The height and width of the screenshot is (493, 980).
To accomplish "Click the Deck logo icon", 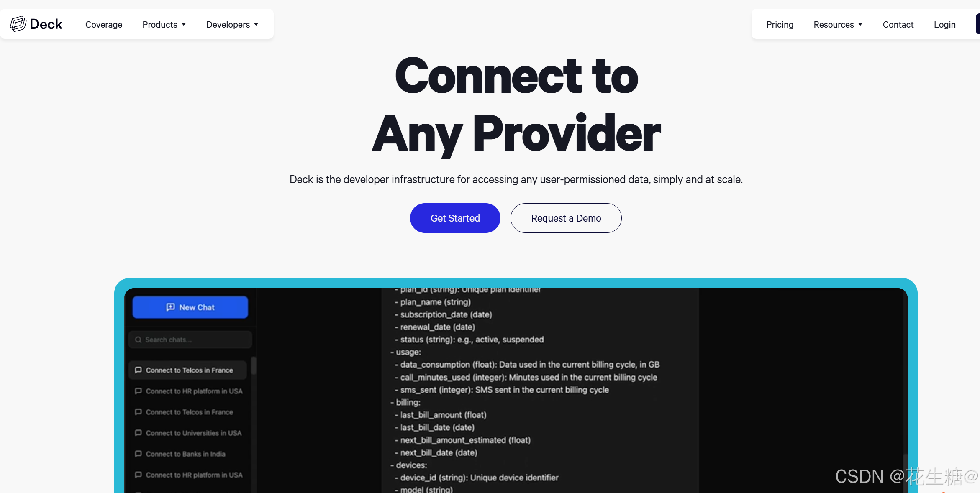I will click(x=18, y=24).
